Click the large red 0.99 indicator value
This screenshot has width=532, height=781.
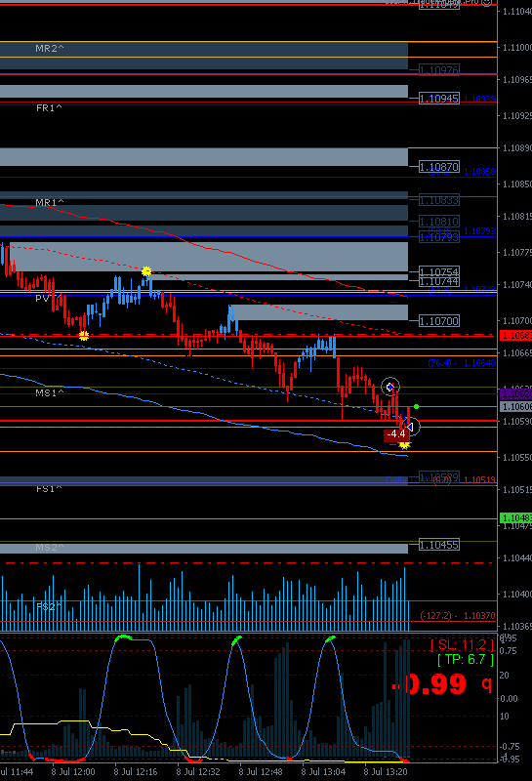click(x=430, y=684)
